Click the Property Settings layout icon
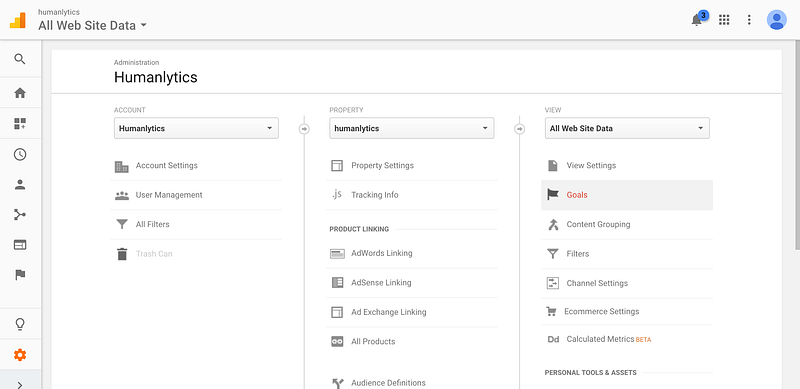800x389 pixels. [337, 166]
